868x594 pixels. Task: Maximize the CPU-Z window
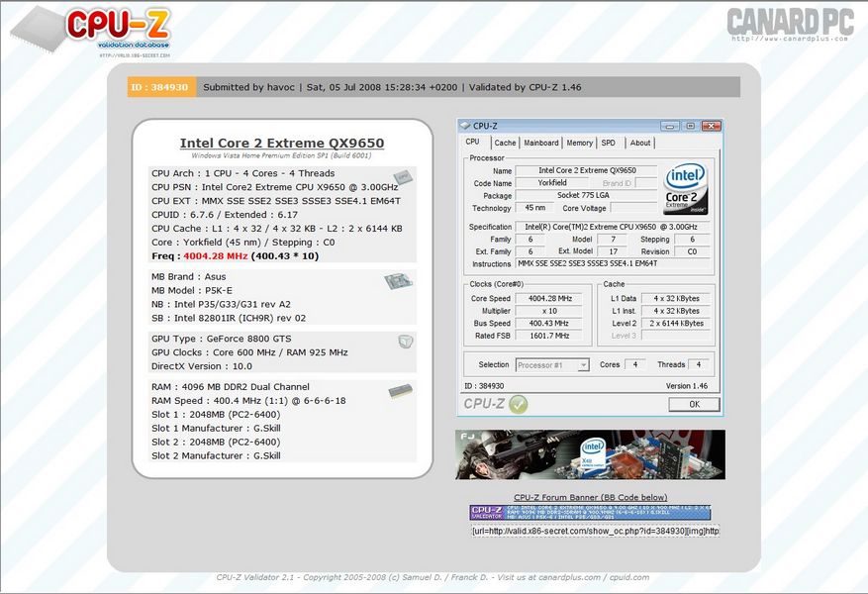pos(690,126)
